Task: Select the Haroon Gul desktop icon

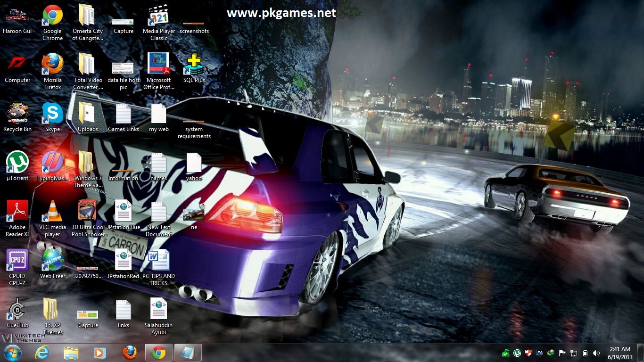Action: [17, 19]
